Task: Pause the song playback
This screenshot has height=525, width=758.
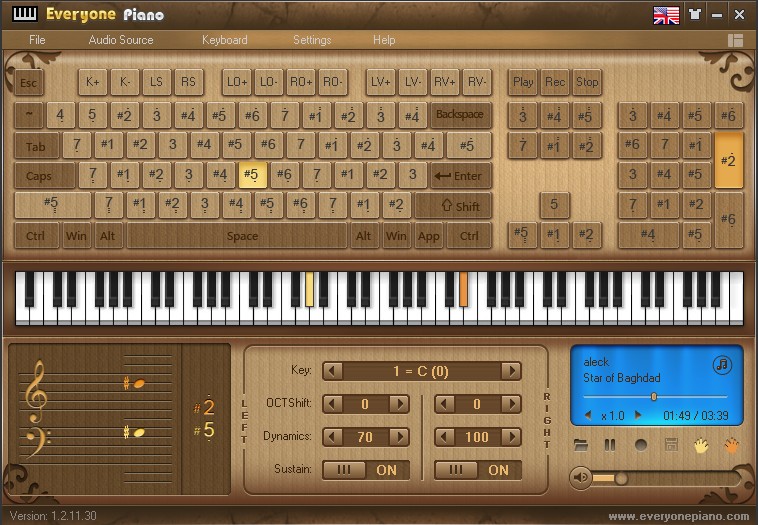Action: pyautogui.click(x=610, y=445)
